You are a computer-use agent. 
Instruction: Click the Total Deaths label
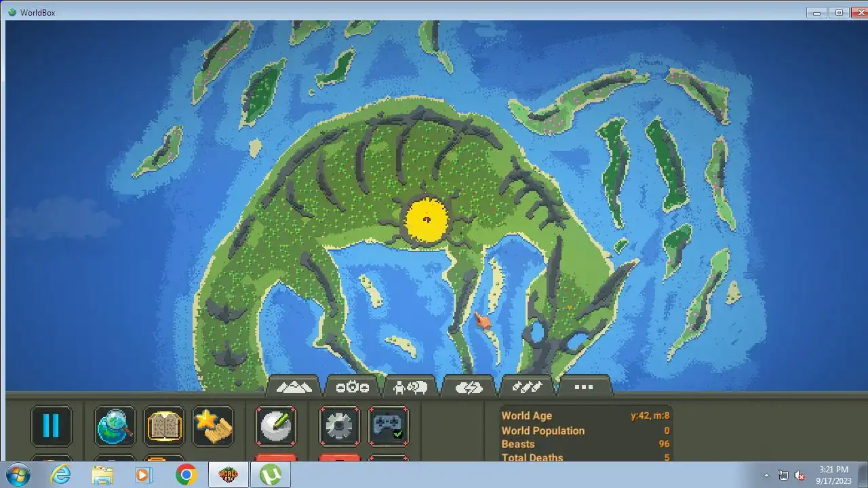[x=532, y=457]
